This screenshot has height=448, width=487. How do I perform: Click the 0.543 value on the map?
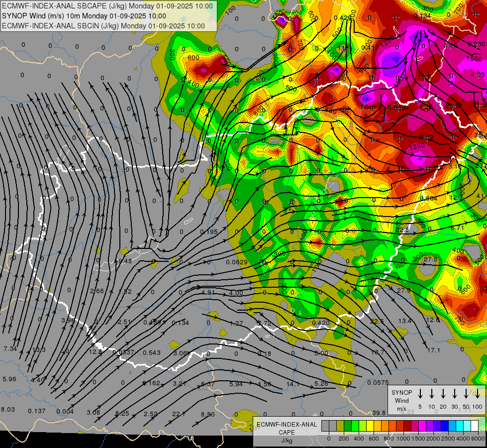click(152, 352)
